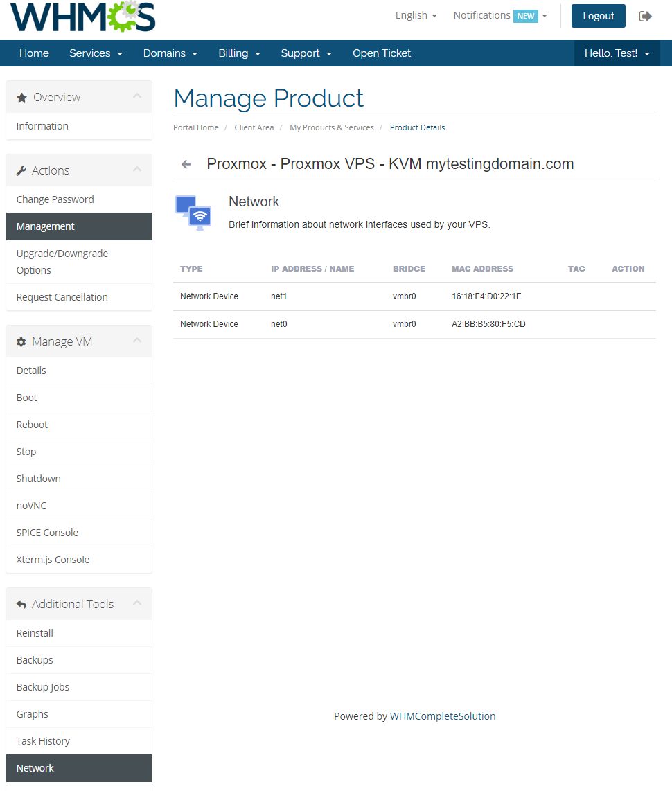Open Upgrade/Downgrade Options
672x791 pixels.
79,262
